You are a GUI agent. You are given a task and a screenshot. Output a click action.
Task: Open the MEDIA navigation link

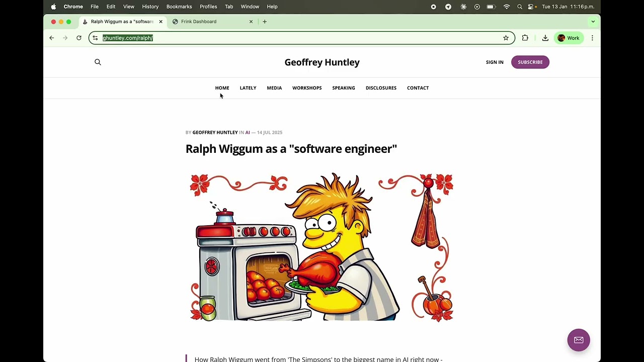point(274,88)
